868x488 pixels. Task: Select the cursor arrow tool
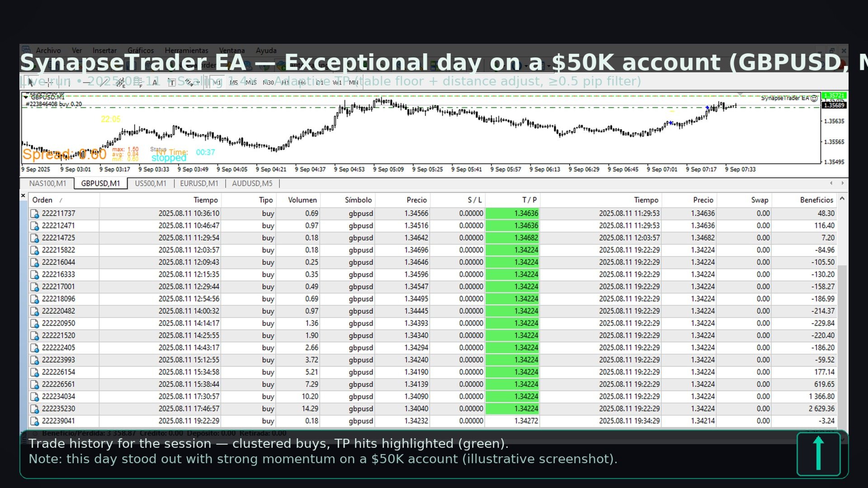tap(30, 82)
